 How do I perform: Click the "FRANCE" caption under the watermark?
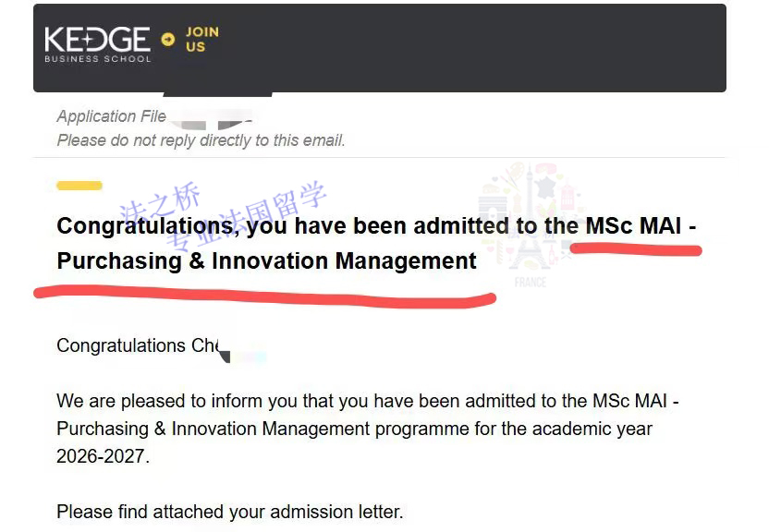click(530, 282)
